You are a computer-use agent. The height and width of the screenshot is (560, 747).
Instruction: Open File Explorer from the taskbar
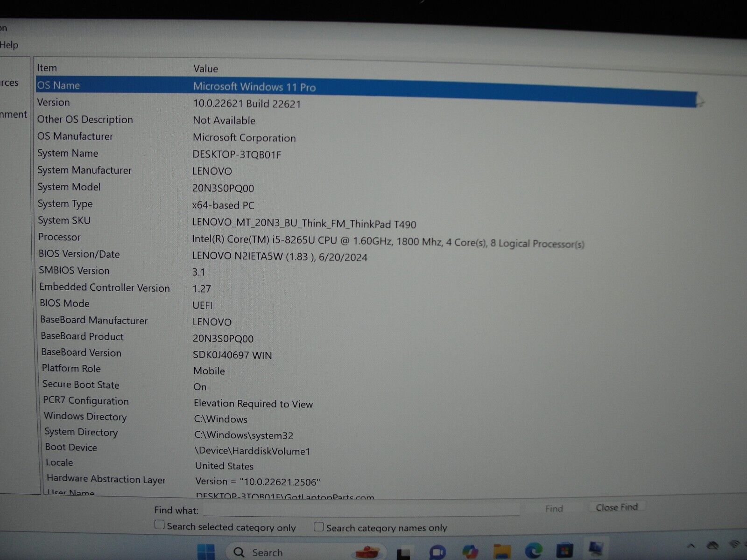(502, 552)
